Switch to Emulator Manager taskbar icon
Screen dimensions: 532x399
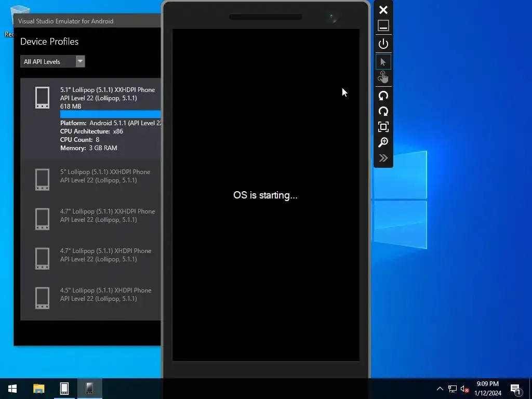click(x=64, y=389)
